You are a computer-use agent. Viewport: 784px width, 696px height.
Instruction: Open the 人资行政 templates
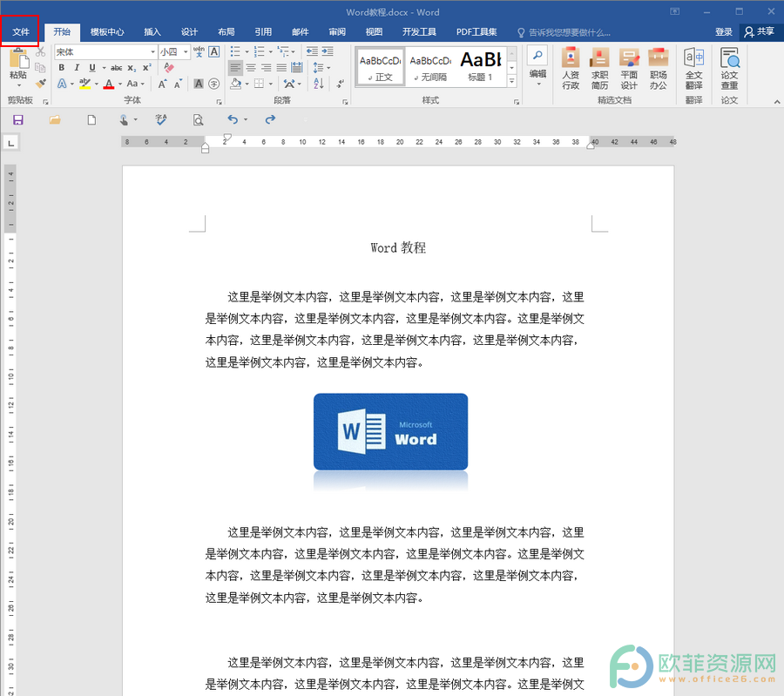(x=571, y=69)
